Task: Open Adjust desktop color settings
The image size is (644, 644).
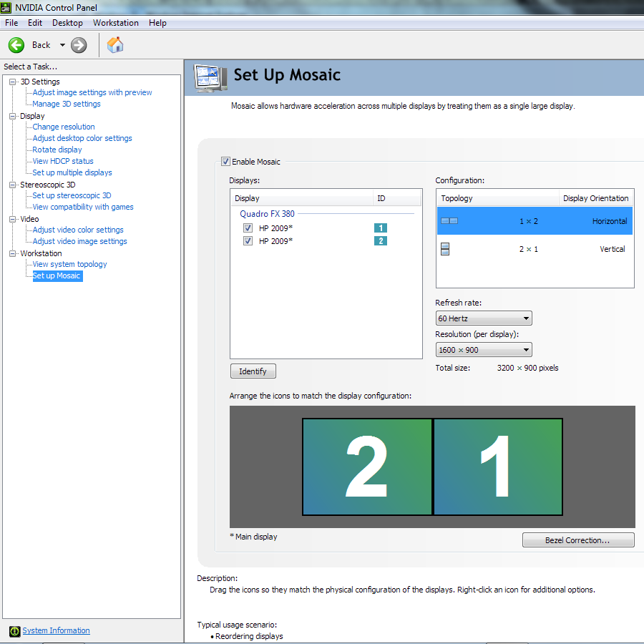Action: pyautogui.click(x=82, y=138)
